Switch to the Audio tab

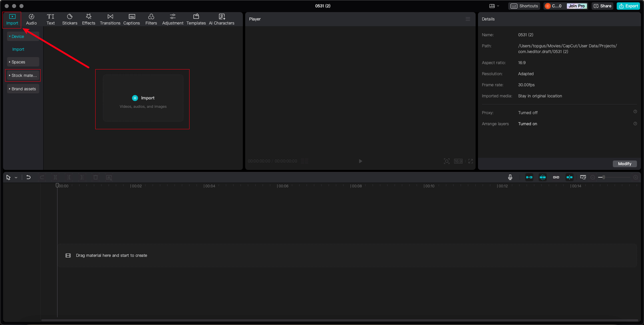point(31,19)
